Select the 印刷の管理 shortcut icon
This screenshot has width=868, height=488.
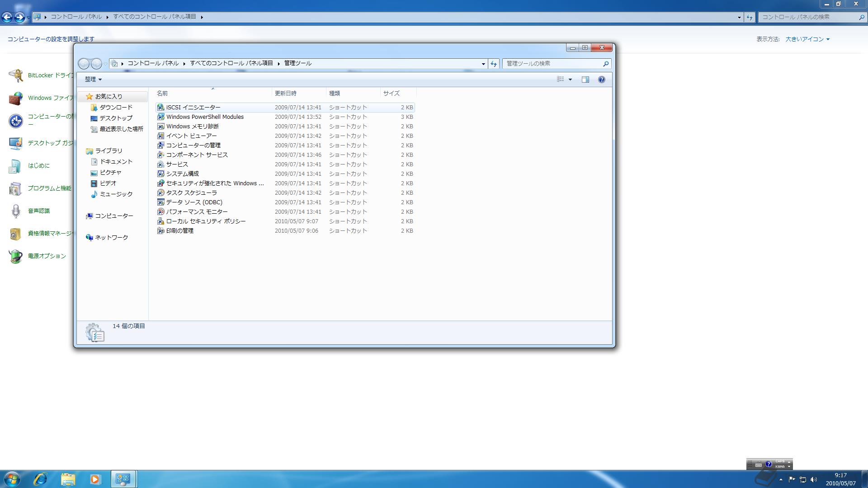click(x=160, y=231)
